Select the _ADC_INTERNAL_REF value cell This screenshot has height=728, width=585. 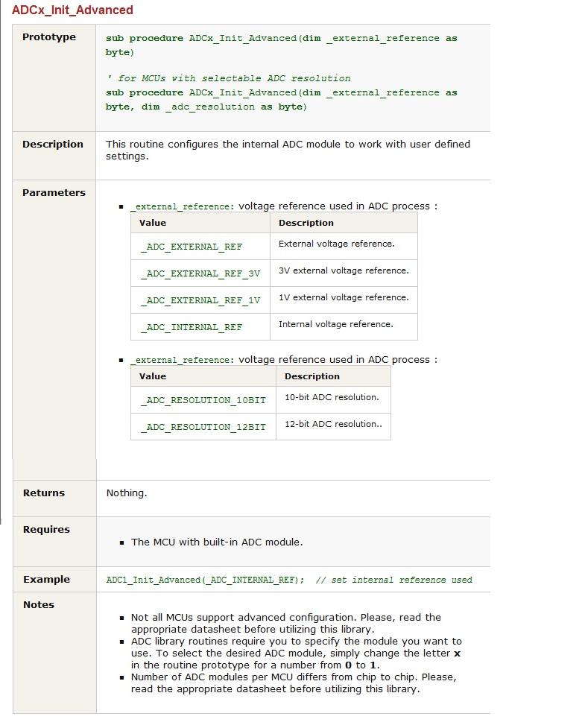[200, 327]
